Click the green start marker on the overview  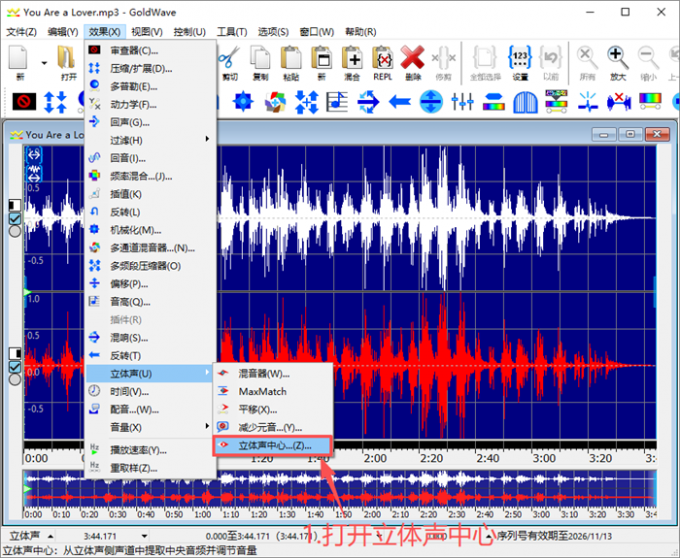coord(28,489)
